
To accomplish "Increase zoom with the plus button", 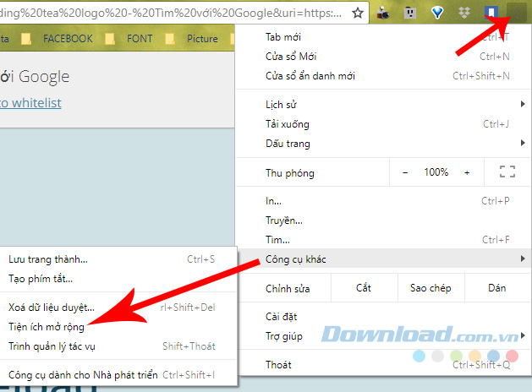I will tap(467, 172).
